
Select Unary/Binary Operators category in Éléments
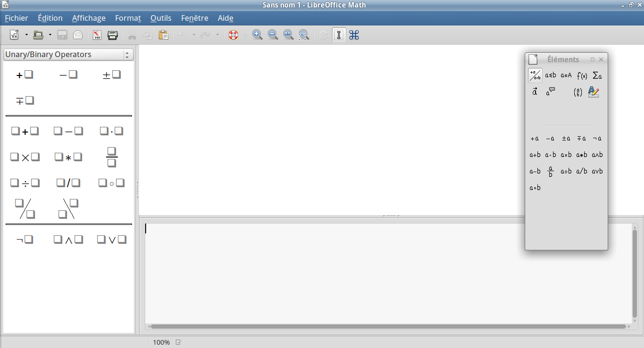pos(535,75)
